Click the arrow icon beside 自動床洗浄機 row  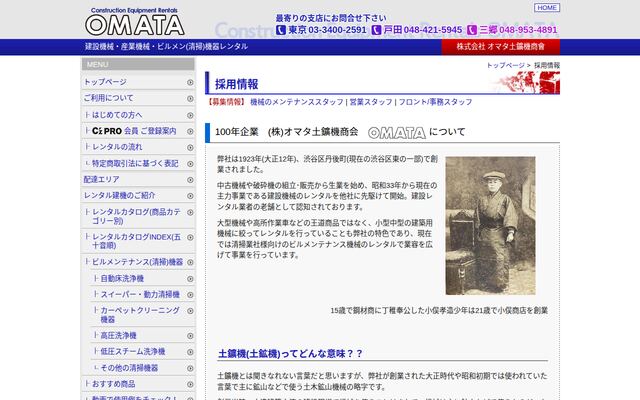tap(190, 279)
